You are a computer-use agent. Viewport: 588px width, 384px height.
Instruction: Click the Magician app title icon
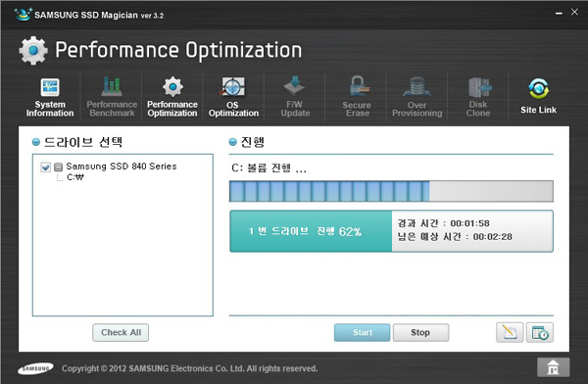(x=23, y=15)
